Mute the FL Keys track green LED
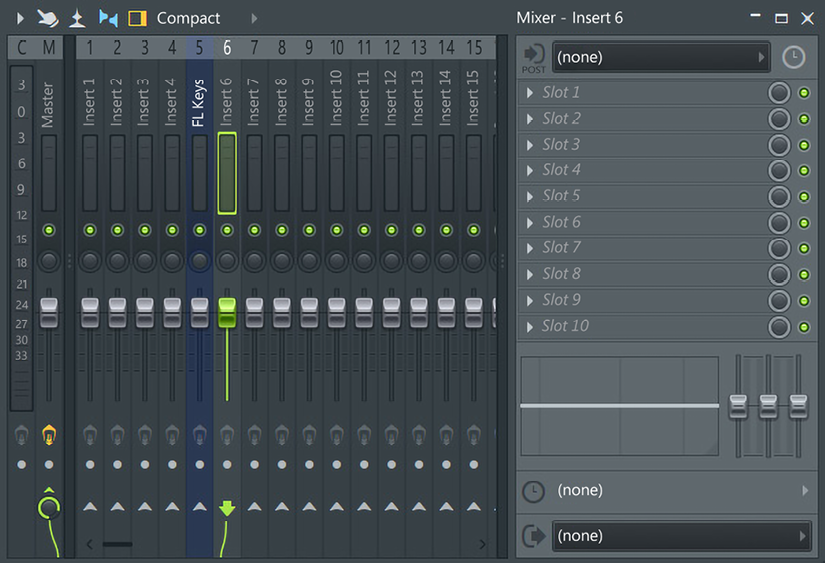825x563 pixels. 199,230
